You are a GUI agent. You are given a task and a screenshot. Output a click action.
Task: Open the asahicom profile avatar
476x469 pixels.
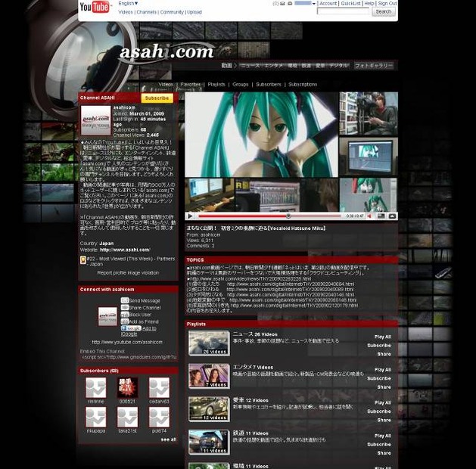tap(95, 120)
